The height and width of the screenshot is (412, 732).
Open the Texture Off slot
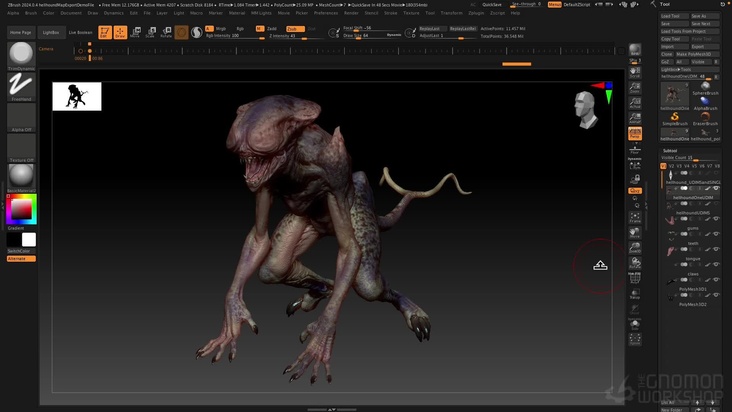coord(21,147)
